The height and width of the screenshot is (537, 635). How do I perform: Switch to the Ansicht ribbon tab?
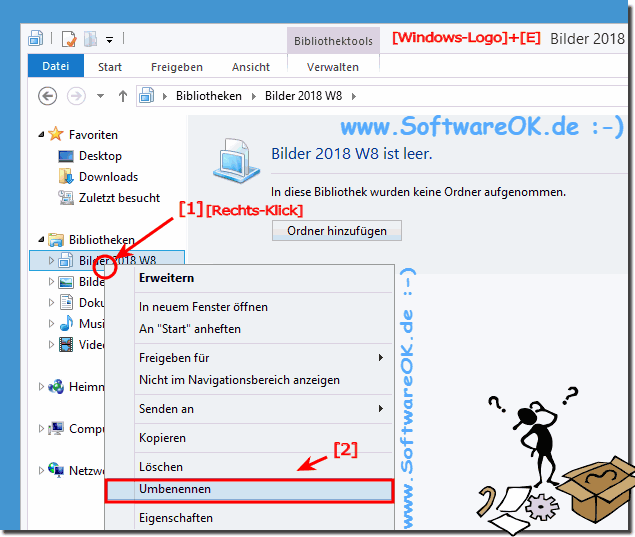pyautogui.click(x=251, y=67)
